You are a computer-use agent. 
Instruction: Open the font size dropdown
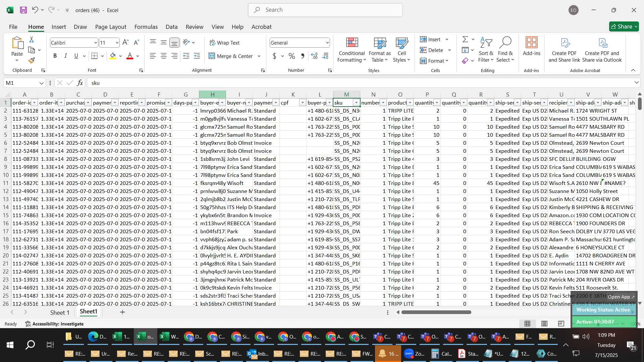coord(117,43)
